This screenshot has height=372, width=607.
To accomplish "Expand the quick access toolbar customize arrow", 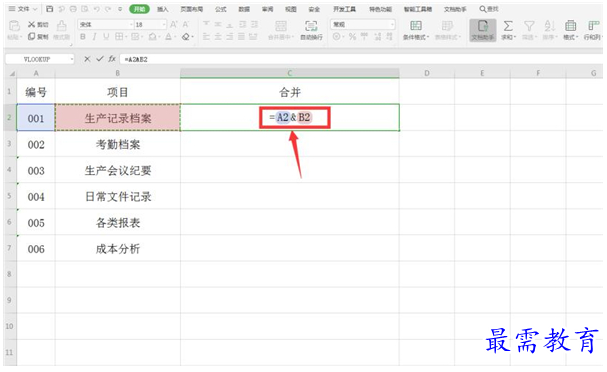I will pyautogui.click(x=120, y=9).
